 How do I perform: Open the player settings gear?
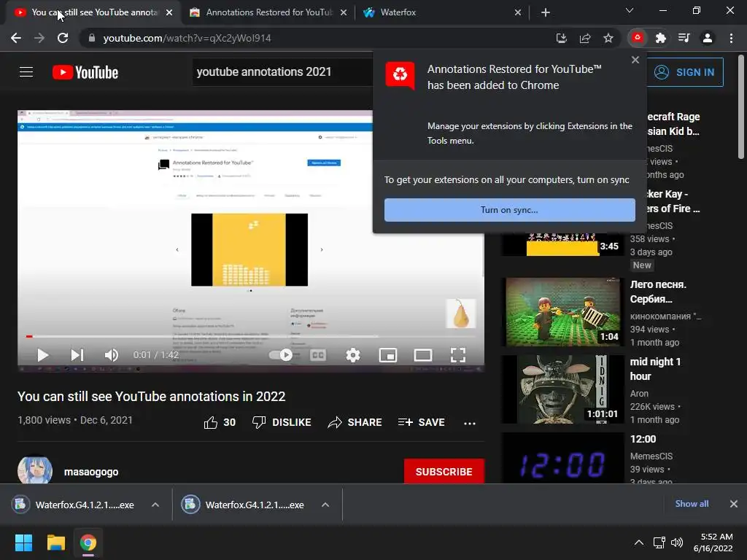tap(353, 355)
